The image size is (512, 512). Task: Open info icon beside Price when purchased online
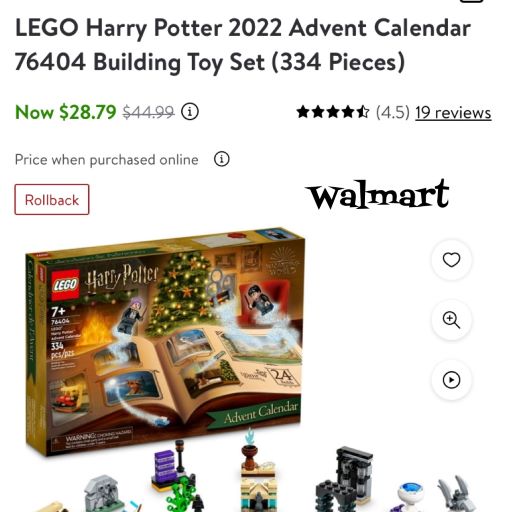pyautogui.click(x=222, y=159)
